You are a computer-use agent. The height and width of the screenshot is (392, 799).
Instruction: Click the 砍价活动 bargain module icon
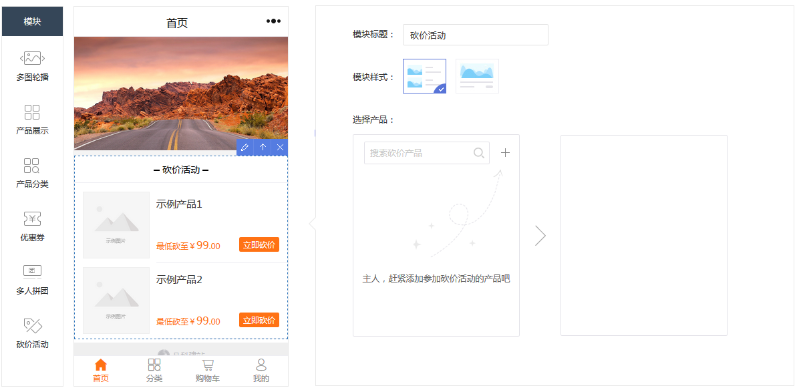(x=32, y=325)
